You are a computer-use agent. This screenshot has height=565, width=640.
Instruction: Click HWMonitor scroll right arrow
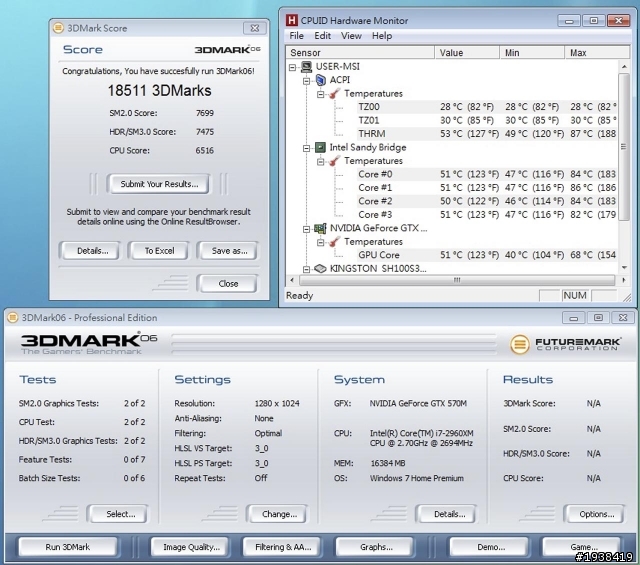point(624,280)
